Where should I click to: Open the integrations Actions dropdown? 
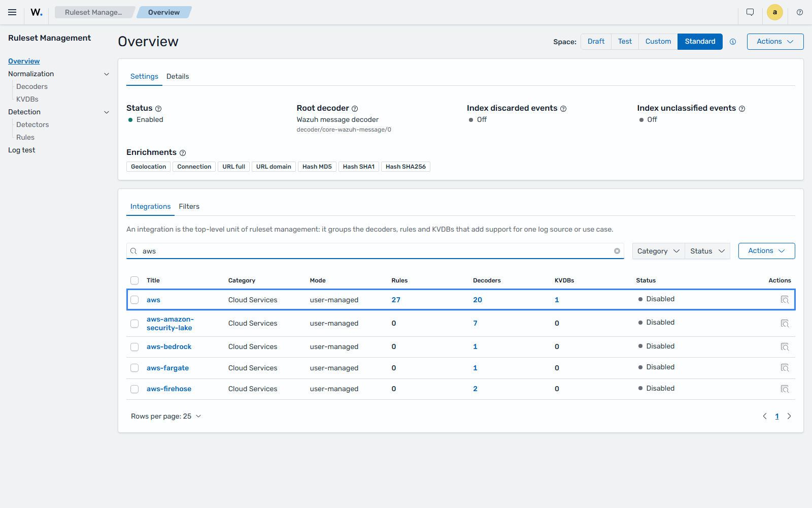pyautogui.click(x=766, y=251)
